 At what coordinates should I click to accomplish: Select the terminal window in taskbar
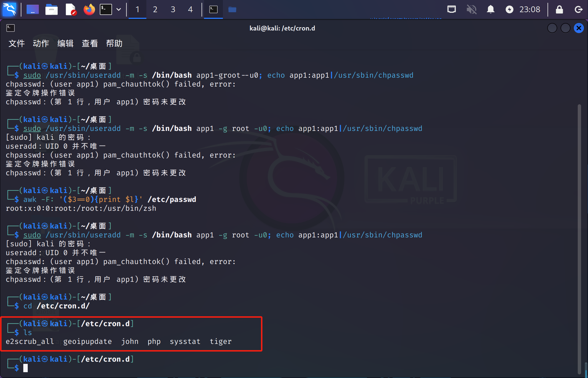point(213,9)
